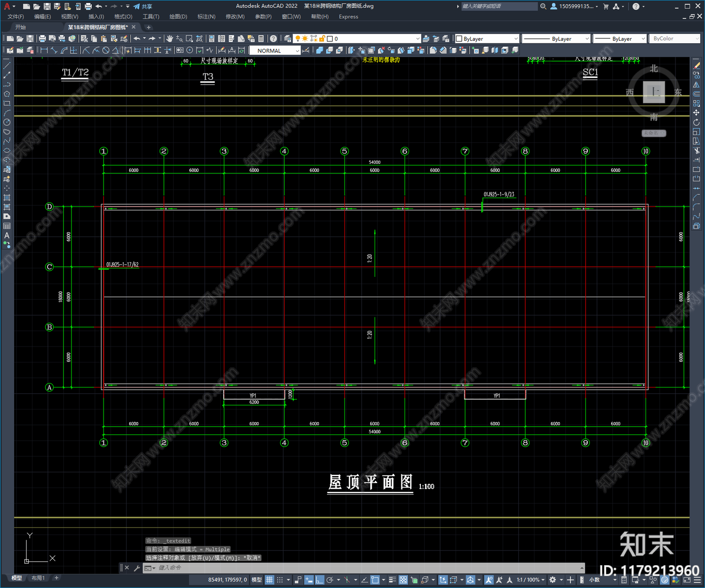705x588 pixels.
Task: Select the Angular dimension tool
Action: coord(115,50)
